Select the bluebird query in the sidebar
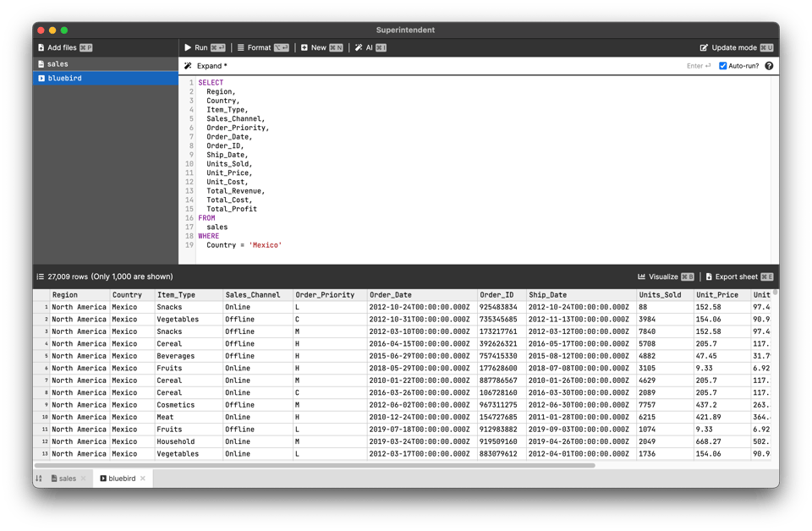The width and height of the screenshot is (812, 531). [64, 79]
